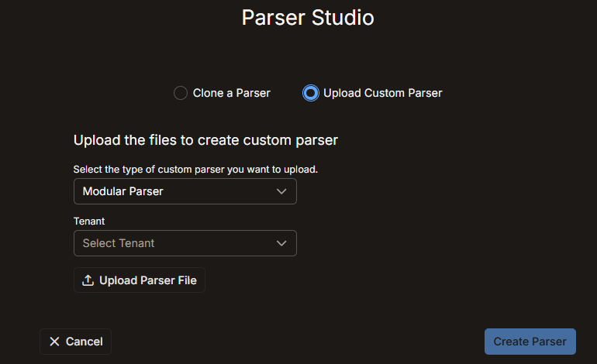Click the Parser Studio title

point(308,18)
